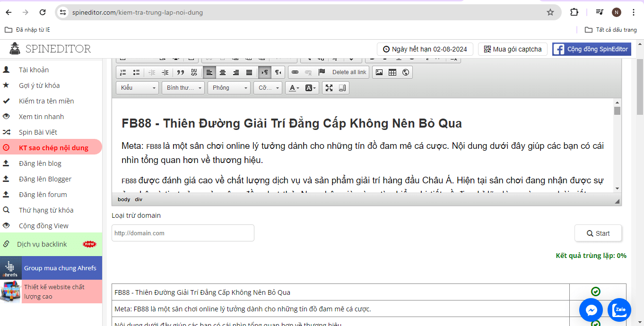Open the text color picker
Viewport: 644px width, 326px height.
(294, 88)
